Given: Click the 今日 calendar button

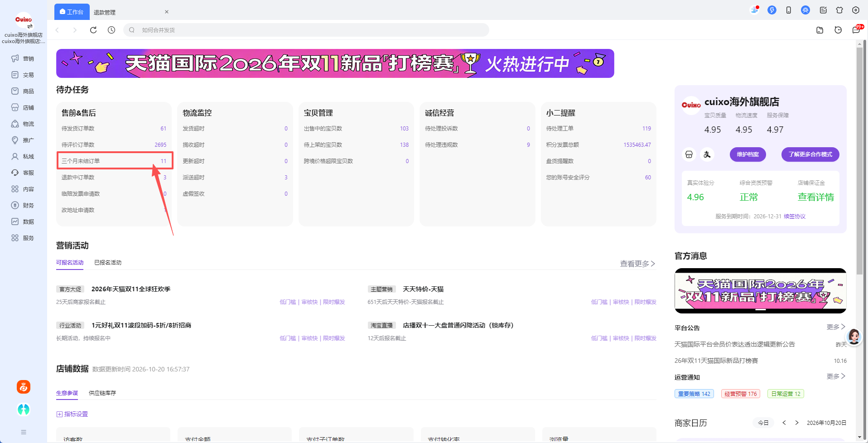Looking at the screenshot, I should pyautogui.click(x=763, y=423).
